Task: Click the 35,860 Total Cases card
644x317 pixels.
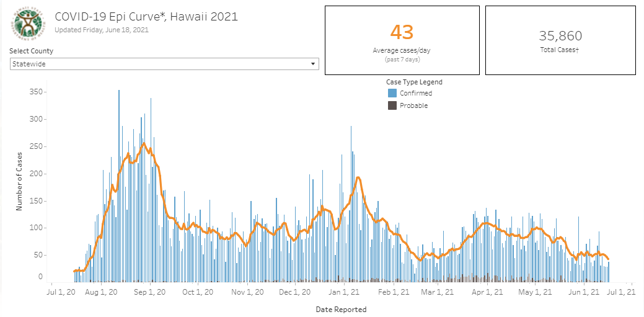Action: coord(560,40)
